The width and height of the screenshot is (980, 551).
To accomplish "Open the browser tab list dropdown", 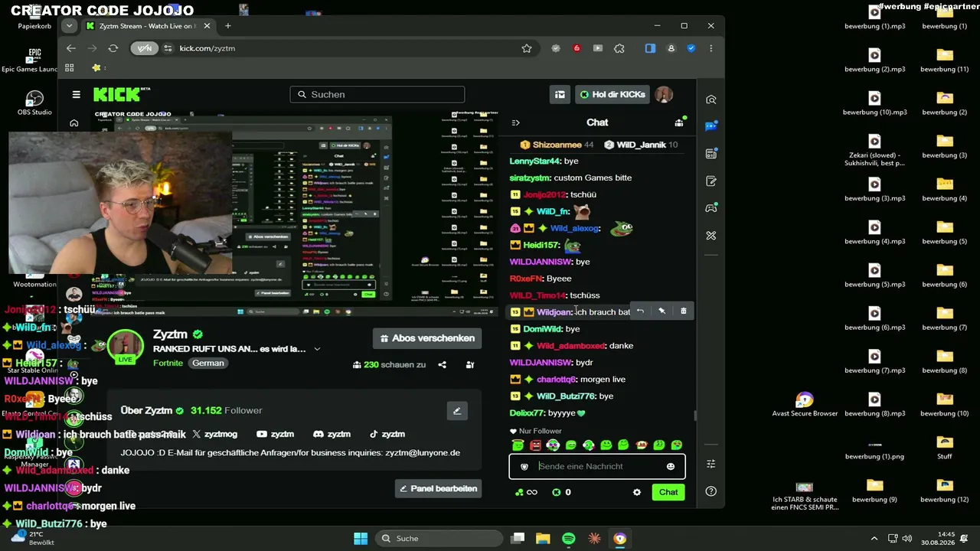I will (69, 25).
